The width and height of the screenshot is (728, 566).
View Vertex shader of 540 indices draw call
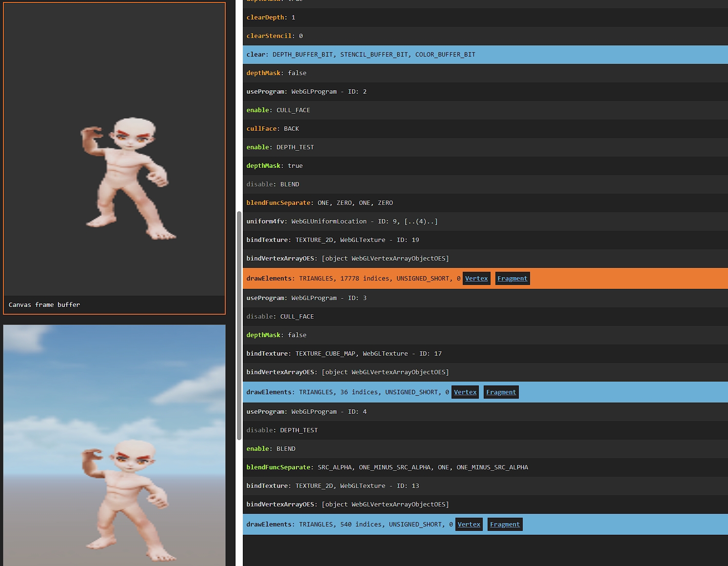pyautogui.click(x=469, y=525)
